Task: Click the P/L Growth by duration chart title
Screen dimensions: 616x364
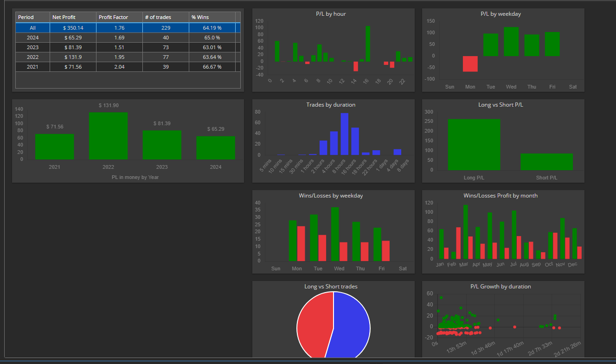Action: click(500, 287)
